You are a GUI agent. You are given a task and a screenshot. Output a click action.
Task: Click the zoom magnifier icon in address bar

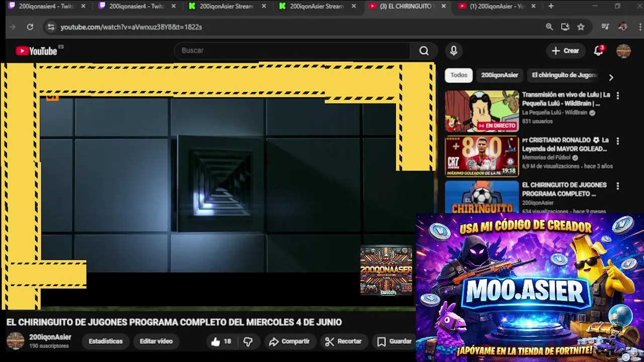[x=549, y=27]
